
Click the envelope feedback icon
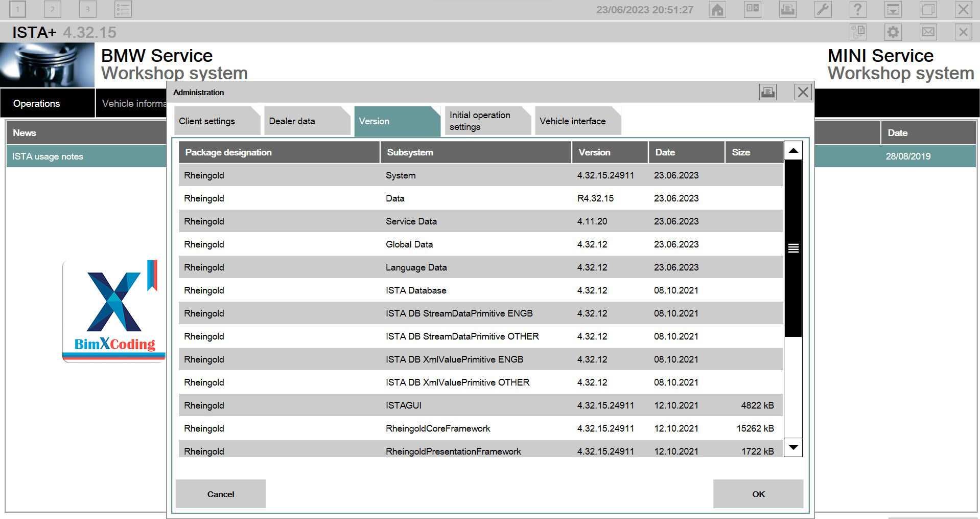pyautogui.click(x=928, y=32)
